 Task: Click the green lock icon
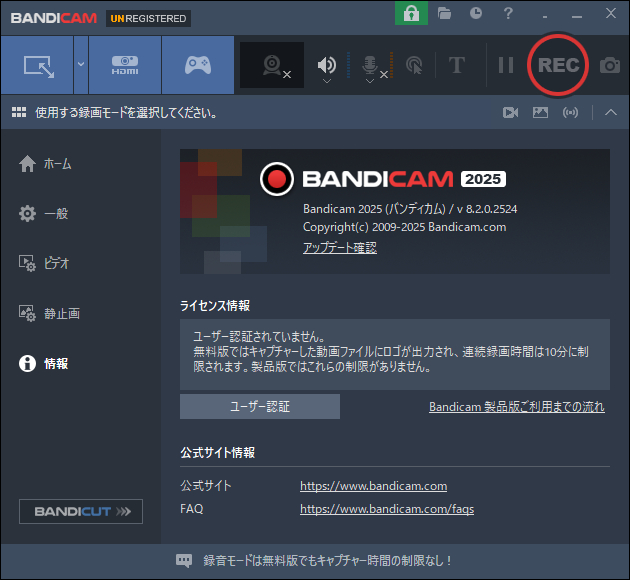(x=411, y=13)
